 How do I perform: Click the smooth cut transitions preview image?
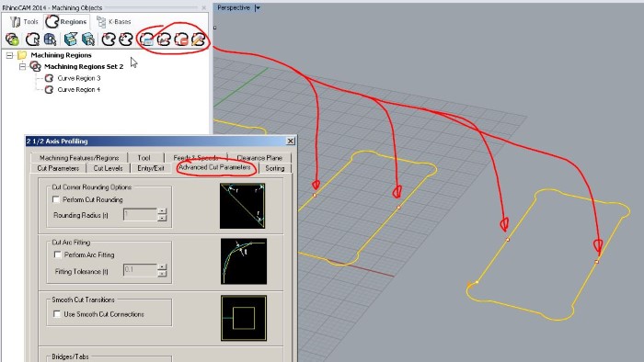(x=244, y=318)
